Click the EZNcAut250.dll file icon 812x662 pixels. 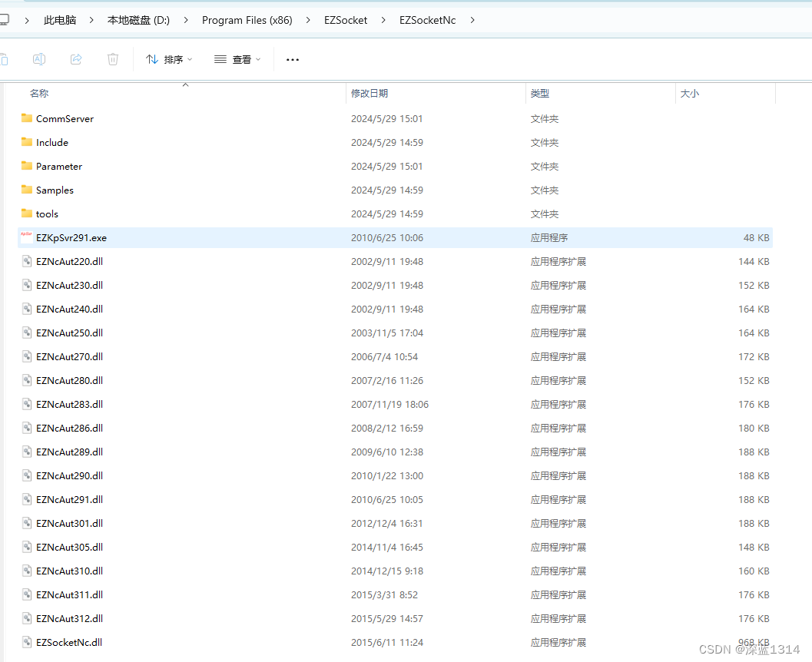27,333
